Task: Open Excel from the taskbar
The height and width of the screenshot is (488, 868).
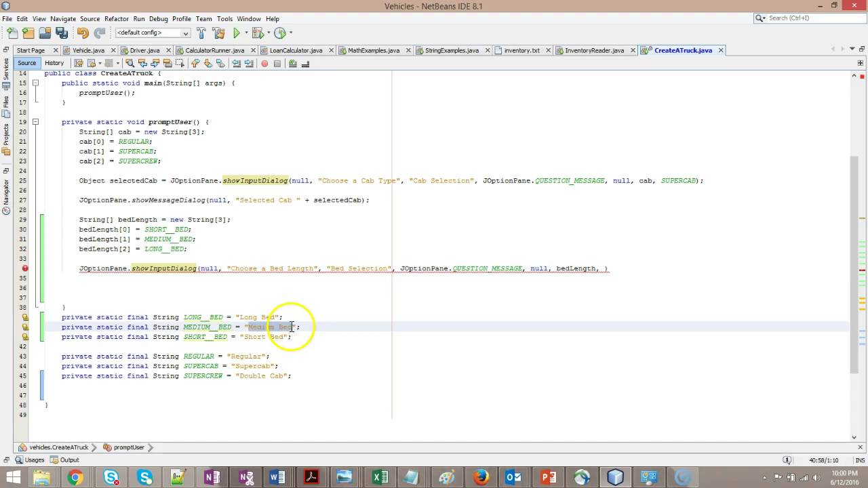Action: [380, 477]
